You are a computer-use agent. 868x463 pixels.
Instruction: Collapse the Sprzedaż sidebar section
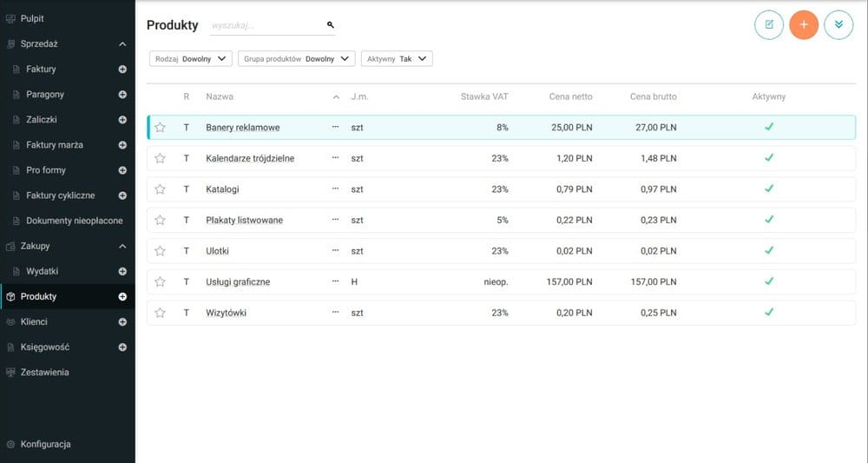coord(122,43)
